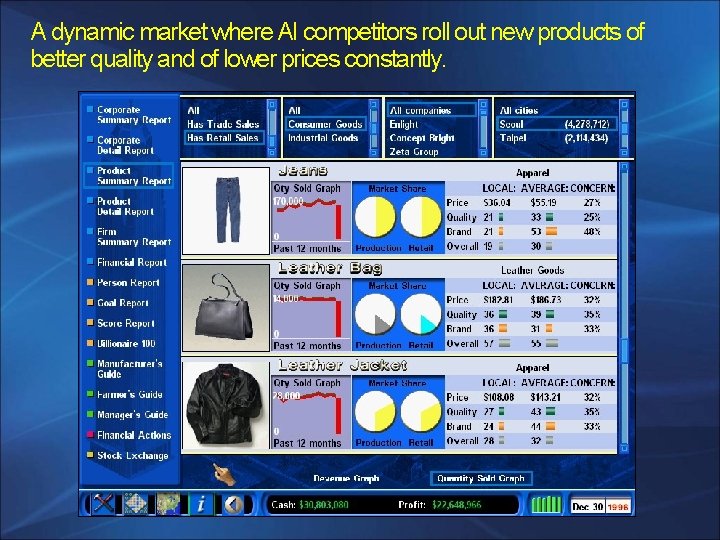Click the Cash amount $30,803,080
Viewport: 720px width, 540px height.
(323, 505)
